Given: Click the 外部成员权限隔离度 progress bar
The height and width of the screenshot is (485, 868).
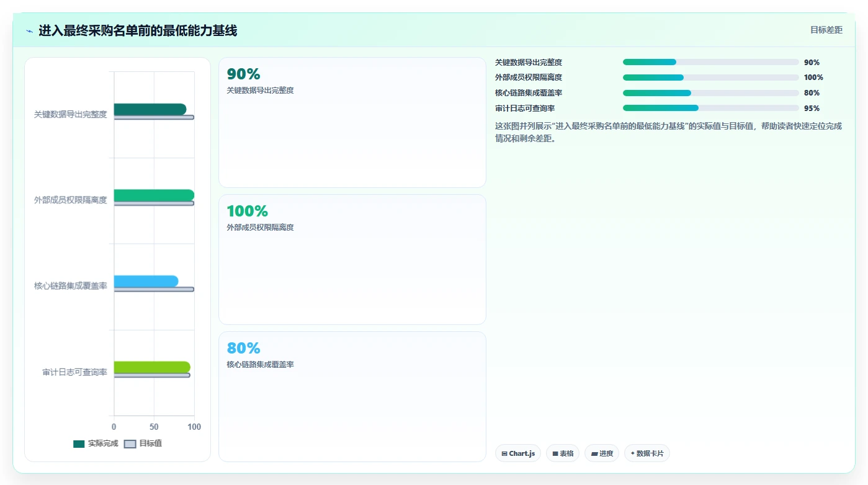Looking at the screenshot, I should click(711, 78).
